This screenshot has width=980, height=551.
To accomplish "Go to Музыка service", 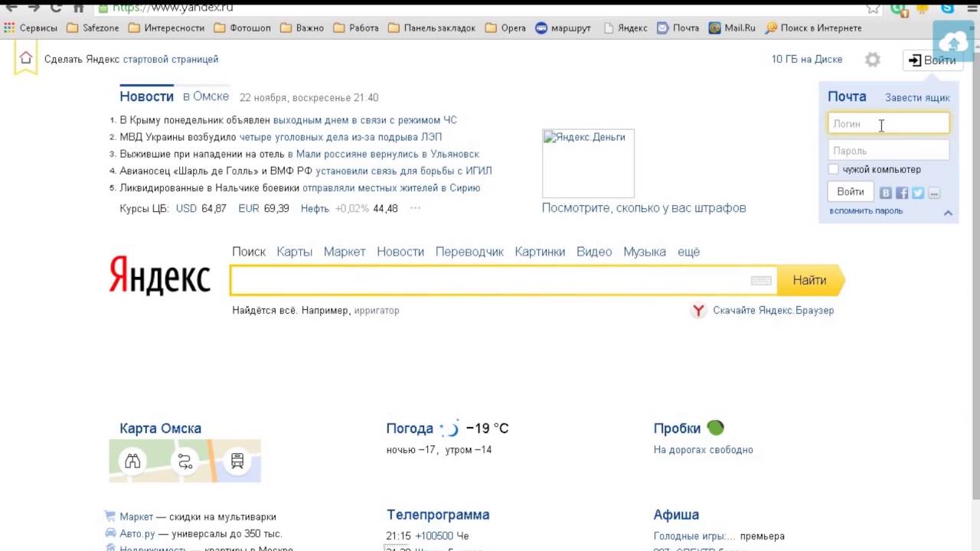I will tap(645, 252).
